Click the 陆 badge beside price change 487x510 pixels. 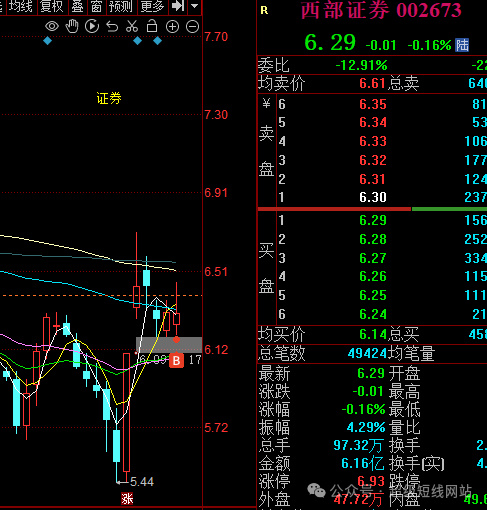coord(462,45)
